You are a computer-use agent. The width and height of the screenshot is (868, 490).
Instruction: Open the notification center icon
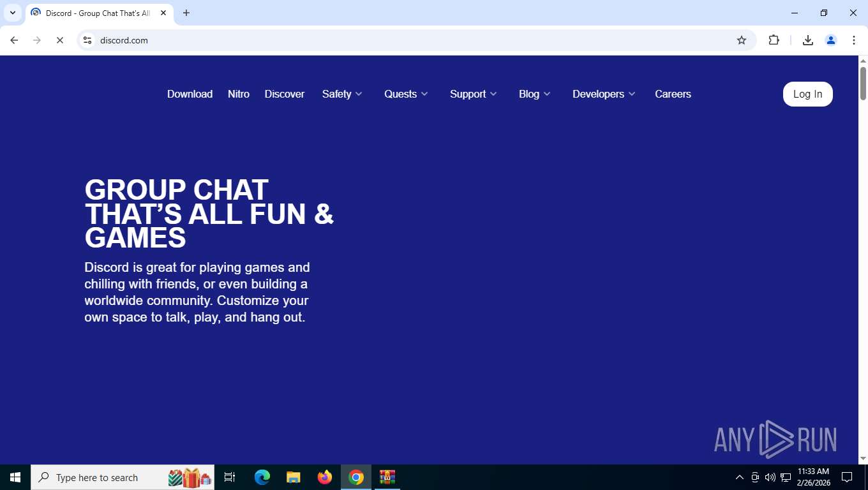(847, 477)
